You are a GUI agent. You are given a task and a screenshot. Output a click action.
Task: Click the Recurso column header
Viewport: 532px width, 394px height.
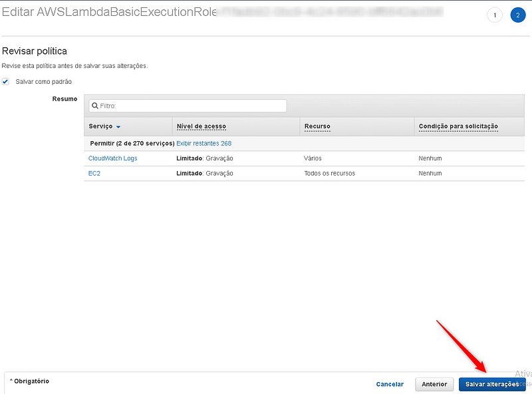pos(317,126)
